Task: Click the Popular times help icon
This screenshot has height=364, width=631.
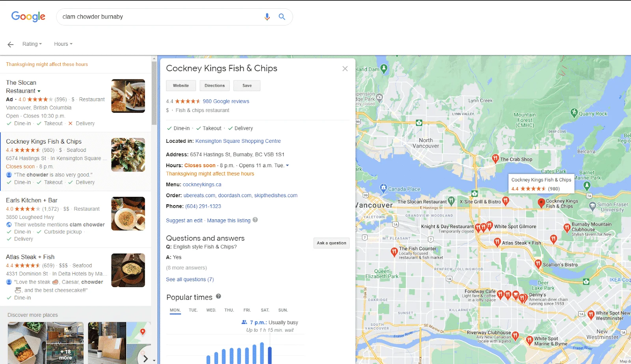Action: click(218, 297)
